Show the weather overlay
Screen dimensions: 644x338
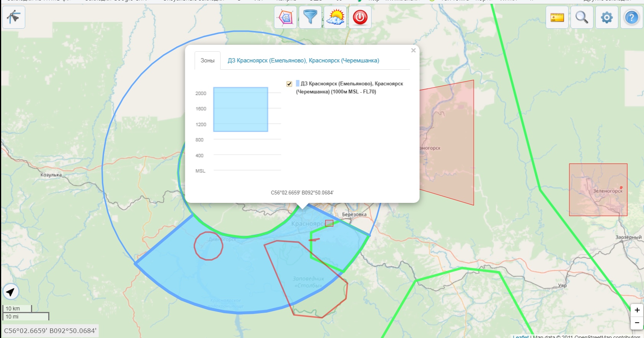click(x=335, y=17)
